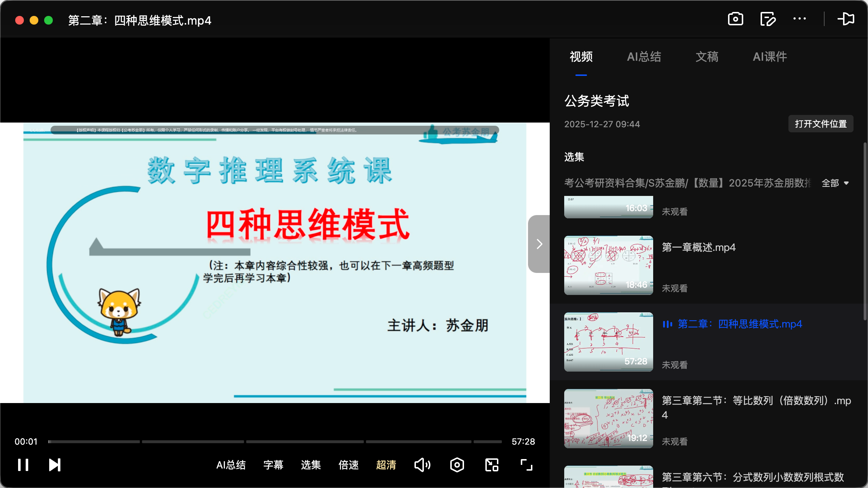Toggle subtitles with the 字幕 control
868x488 pixels.
(273, 465)
